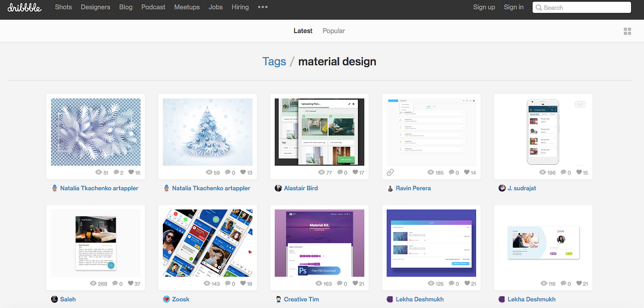This screenshot has width=644, height=308.
Task: Open the transparent paper leaves shot thumbnail
Action: (x=96, y=132)
